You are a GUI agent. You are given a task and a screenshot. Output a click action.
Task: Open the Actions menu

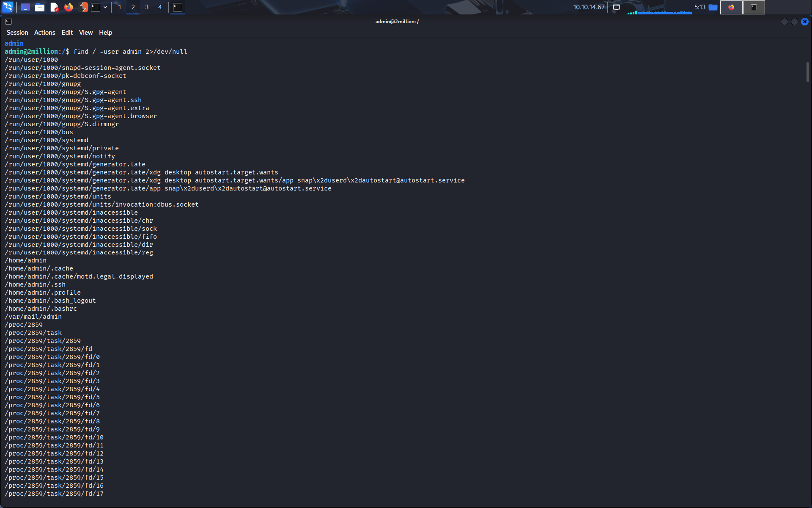[44, 33]
